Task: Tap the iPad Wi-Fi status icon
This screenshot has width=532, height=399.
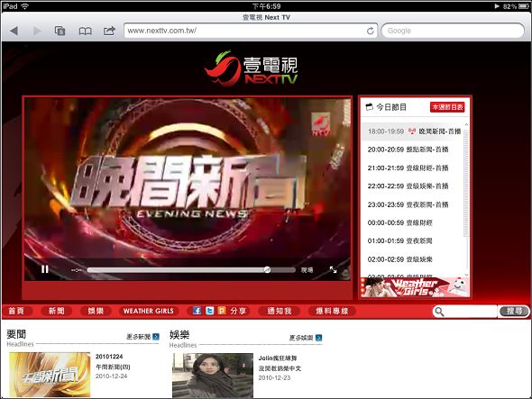Action: pyautogui.click(x=24, y=6)
